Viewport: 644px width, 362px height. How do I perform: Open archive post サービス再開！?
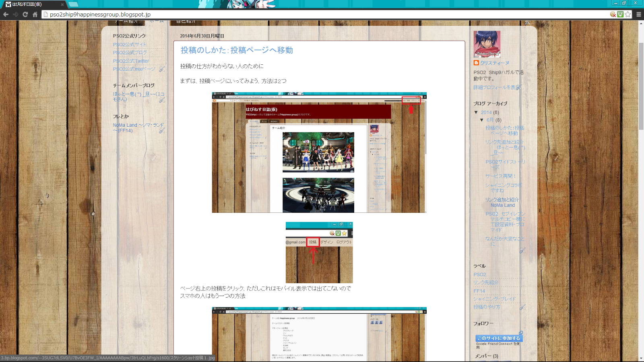(500, 176)
